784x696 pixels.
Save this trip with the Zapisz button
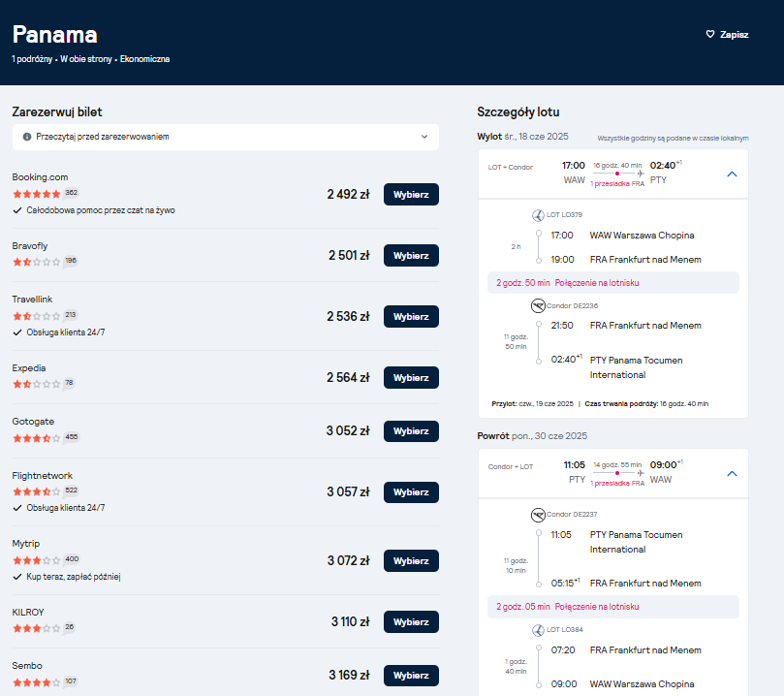tap(727, 35)
